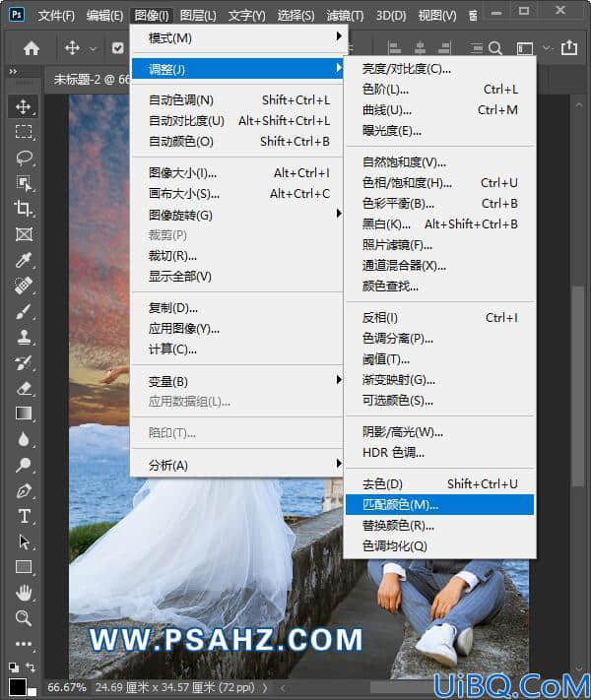The width and height of the screenshot is (591, 700).
Task: Click the 66.67% zoom level field
Action: coord(67,687)
